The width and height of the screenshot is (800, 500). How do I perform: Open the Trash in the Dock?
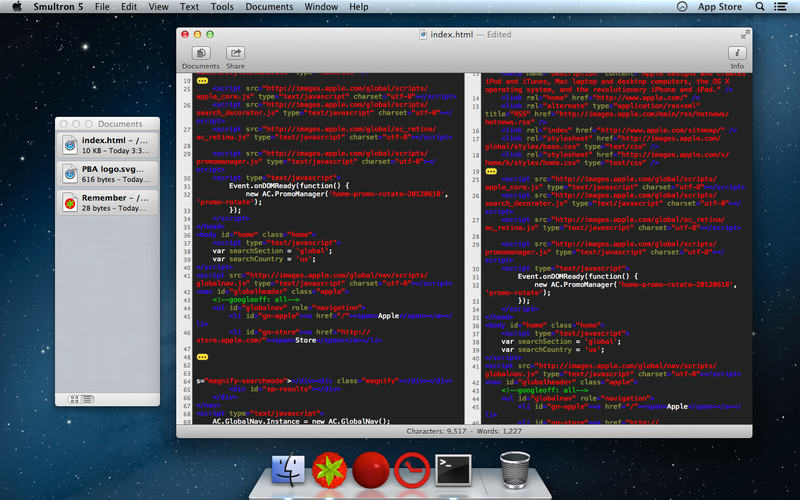pyautogui.click(x=515, y=469)
